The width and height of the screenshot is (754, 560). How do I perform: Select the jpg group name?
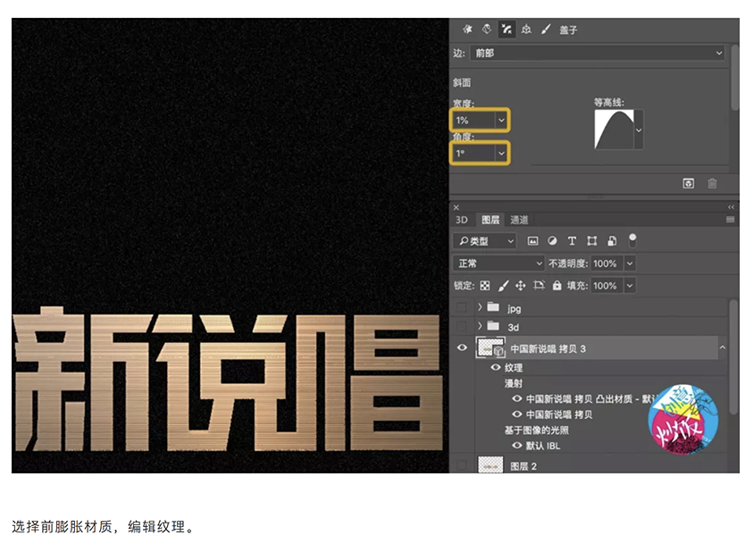point(514,308)
